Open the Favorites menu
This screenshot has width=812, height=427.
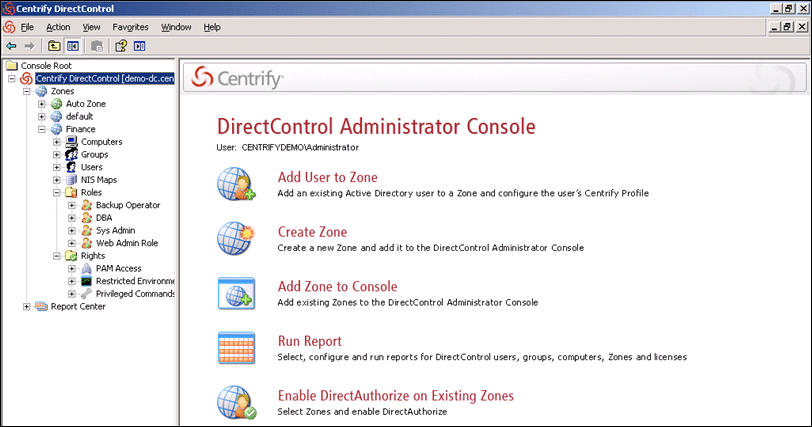tap(130, 27)
